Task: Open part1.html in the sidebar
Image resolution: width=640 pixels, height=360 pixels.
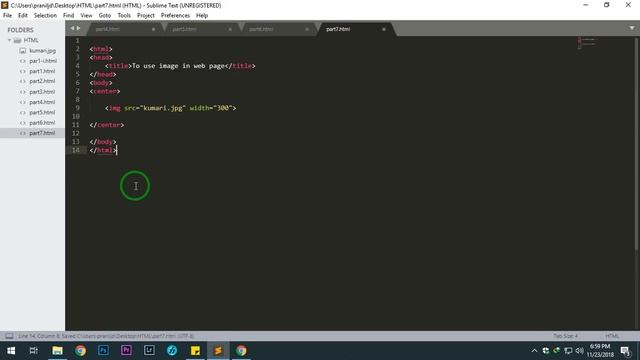Action: [42, 71]
